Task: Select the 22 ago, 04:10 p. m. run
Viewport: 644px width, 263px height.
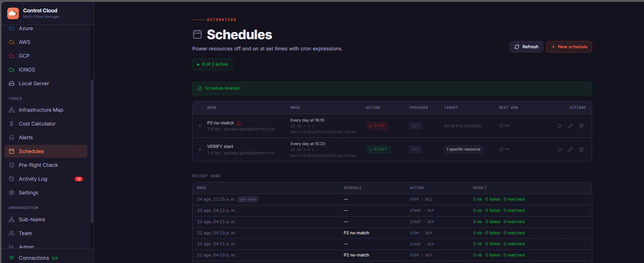Action: (392, 233)
